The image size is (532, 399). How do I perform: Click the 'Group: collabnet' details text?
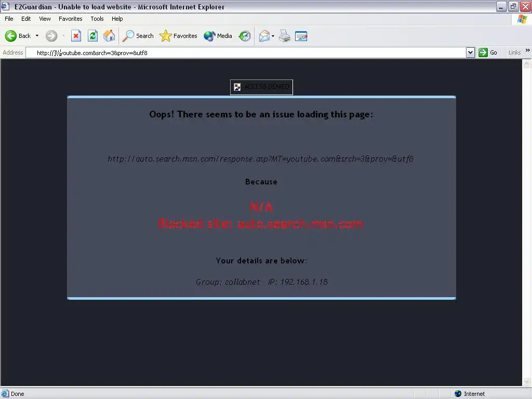[228, 282]
